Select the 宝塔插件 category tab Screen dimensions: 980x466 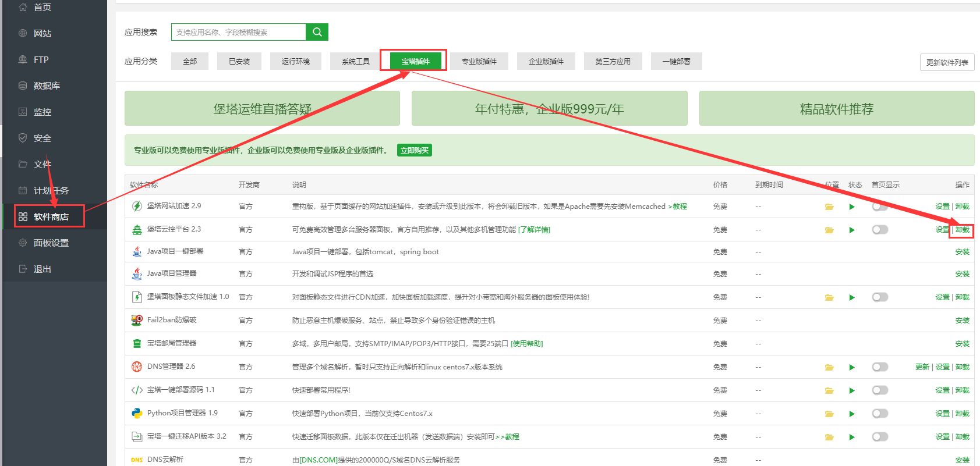coord(416,61)
